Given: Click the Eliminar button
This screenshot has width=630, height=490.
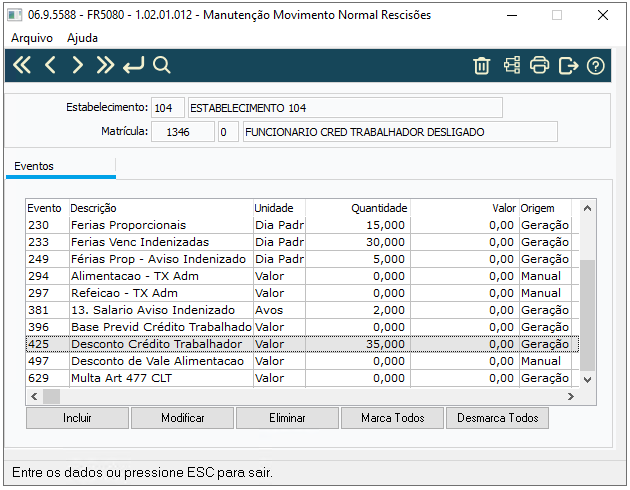Looking at the screenshot, I should [287, 418].
